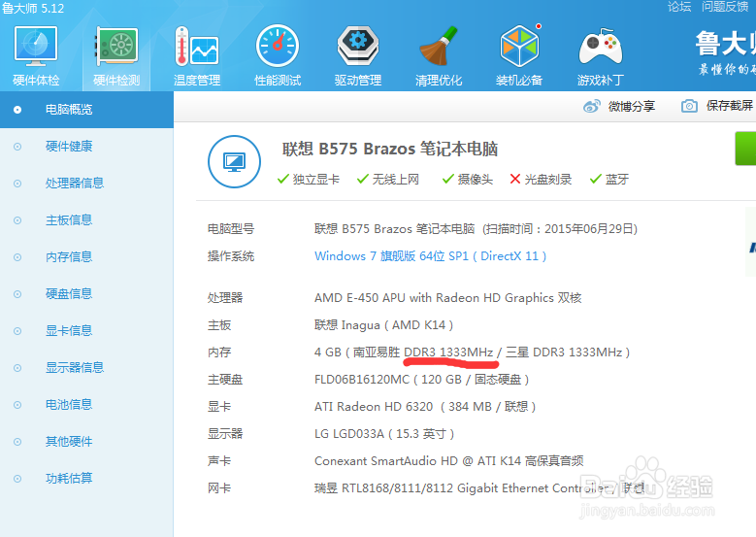Image resolution: width=756 pixels, height=537 pixels.
Task: Open 温度管理 thermometer icon
Action: point(197,47)
